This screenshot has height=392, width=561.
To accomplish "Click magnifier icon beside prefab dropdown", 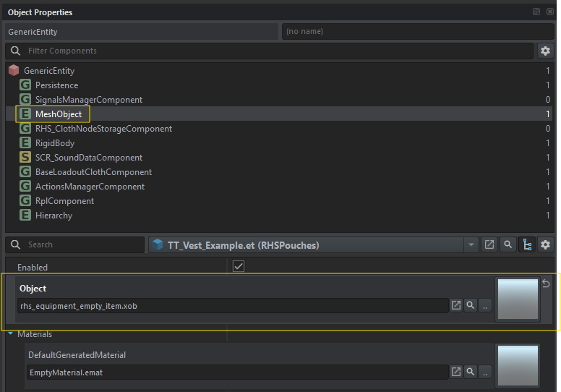I will [x=508, y=244].
